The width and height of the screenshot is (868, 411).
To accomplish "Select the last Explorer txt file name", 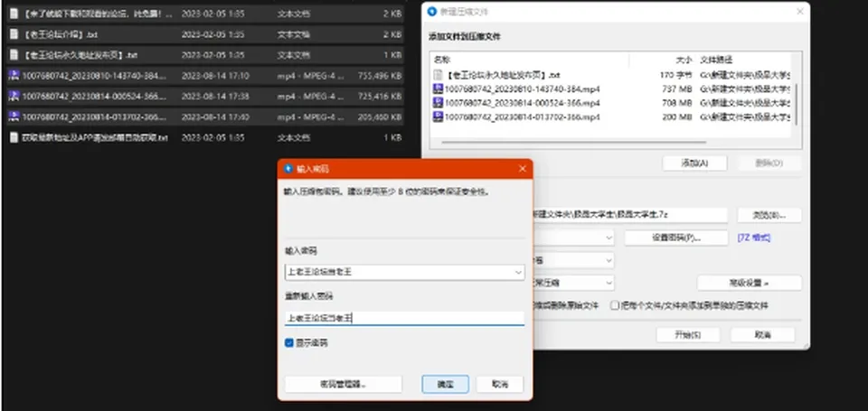I will [x=95, y=137].
